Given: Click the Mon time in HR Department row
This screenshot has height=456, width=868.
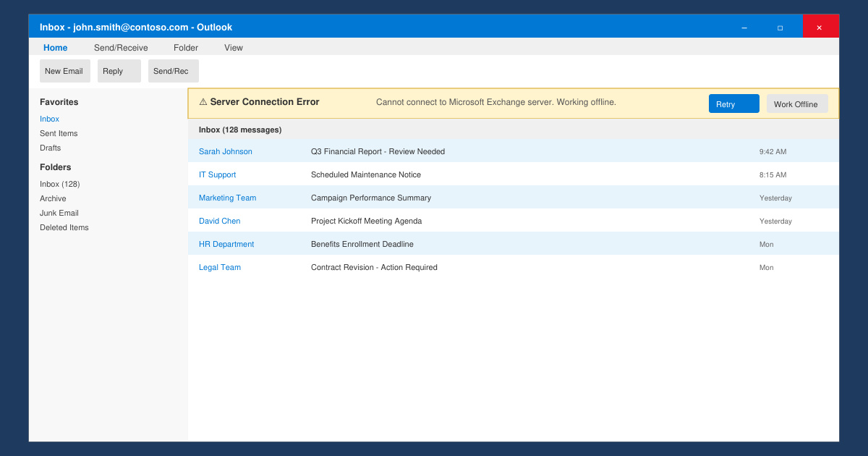Looking at the screenshot, I should [766, 244].
